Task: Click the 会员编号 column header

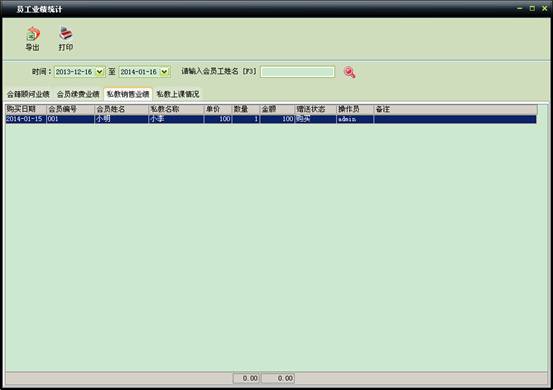Action: [x=70, y=109]
